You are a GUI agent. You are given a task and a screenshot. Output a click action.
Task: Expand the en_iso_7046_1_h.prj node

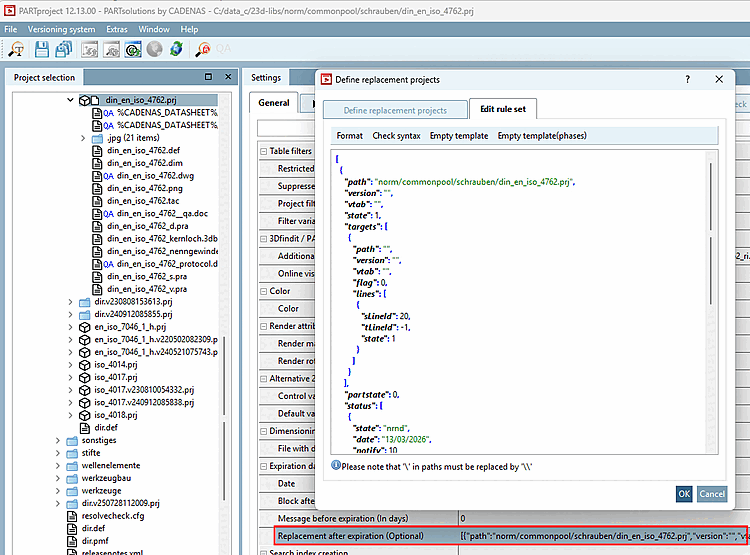click(70, 327)
